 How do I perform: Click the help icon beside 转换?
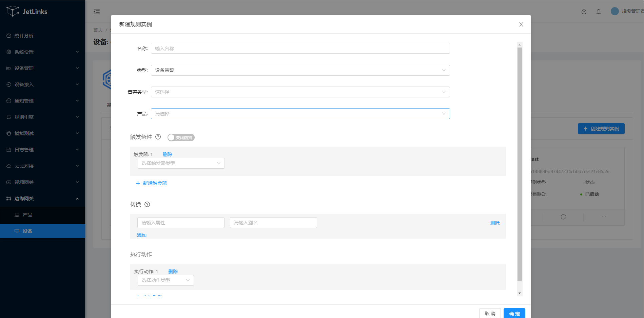pos(147,204)
